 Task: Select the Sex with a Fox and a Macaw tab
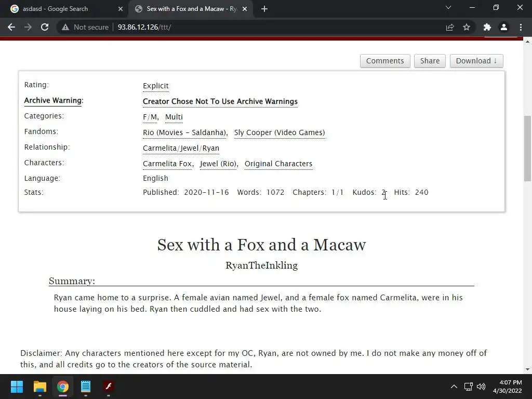190,9
